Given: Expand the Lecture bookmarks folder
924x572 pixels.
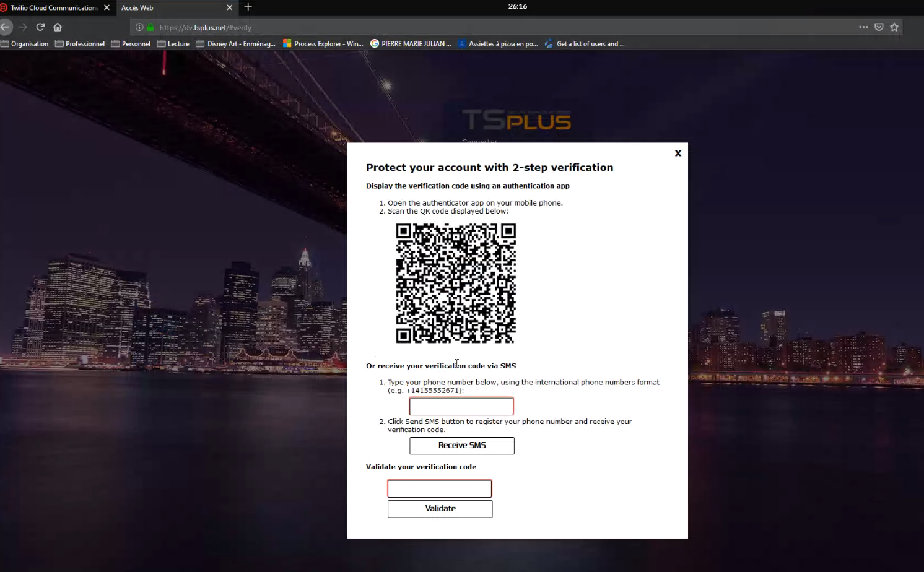Looking at the screenshot, I should (173, 44).
